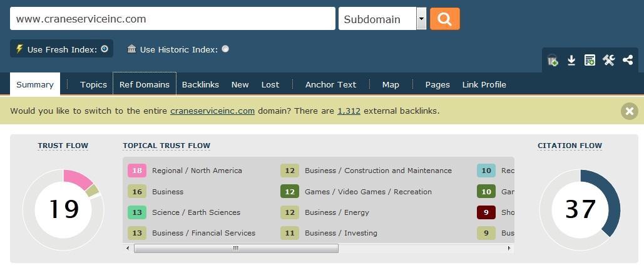Click the 1,312 backlinks link

point(349,111)
